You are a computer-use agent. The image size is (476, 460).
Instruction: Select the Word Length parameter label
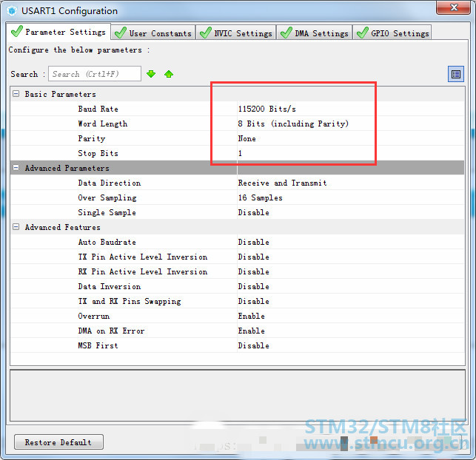point(103,124)
